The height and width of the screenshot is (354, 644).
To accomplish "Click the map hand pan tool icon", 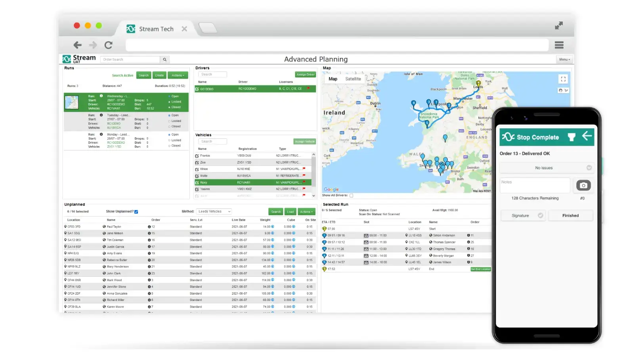I will [560, 90].
